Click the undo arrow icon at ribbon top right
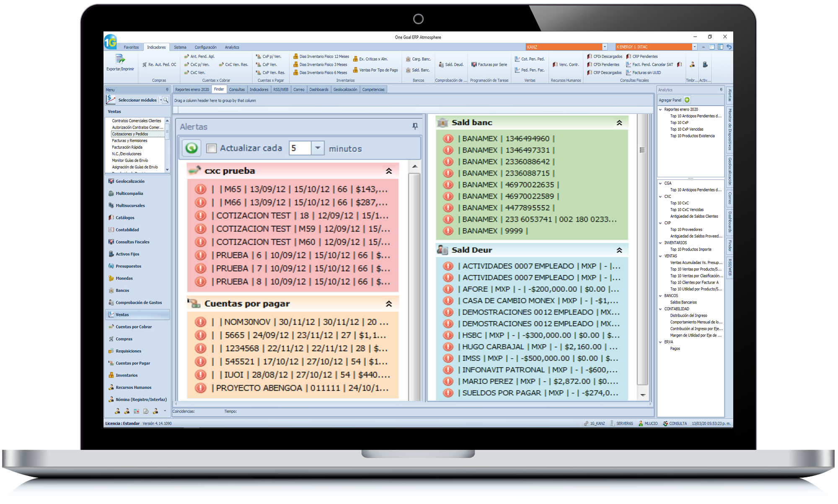Viewport: 838px width, 504px height. pyautogui.click(x=729, y=47)
